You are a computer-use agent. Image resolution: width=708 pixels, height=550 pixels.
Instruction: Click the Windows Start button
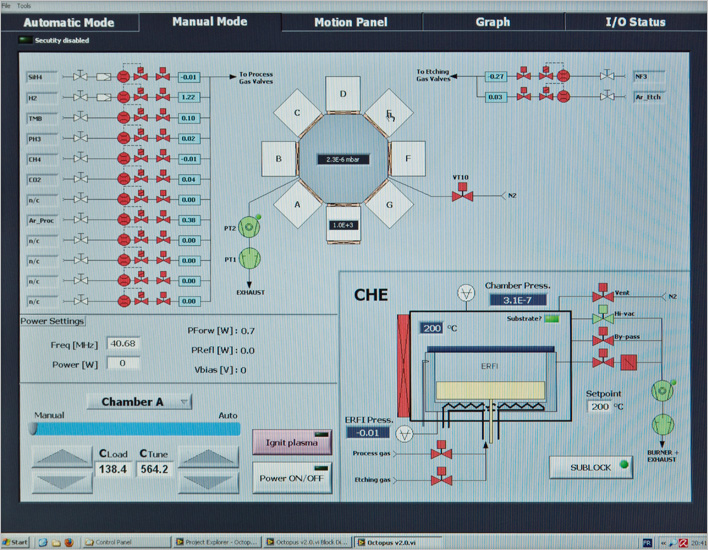pos(17,542)
